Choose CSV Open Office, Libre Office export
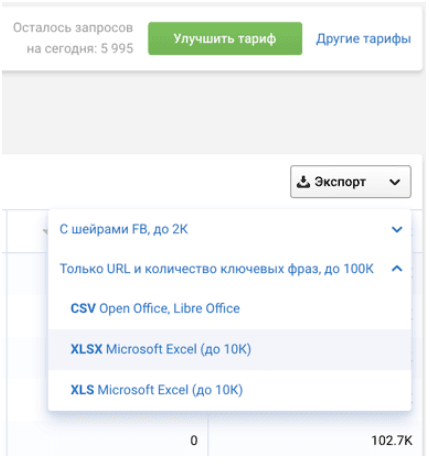430x465 pixels. pyautogui.click(x=230, y=309)
